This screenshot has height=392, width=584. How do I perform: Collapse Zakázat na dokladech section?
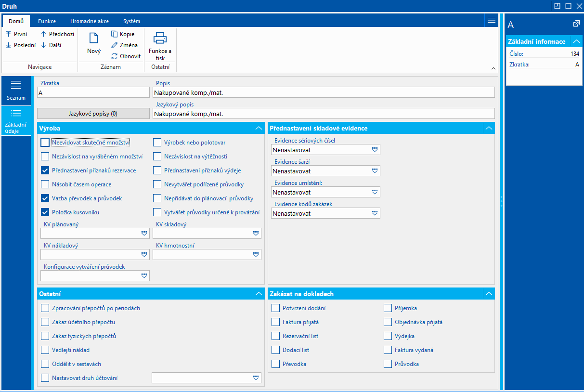point(489,294)
